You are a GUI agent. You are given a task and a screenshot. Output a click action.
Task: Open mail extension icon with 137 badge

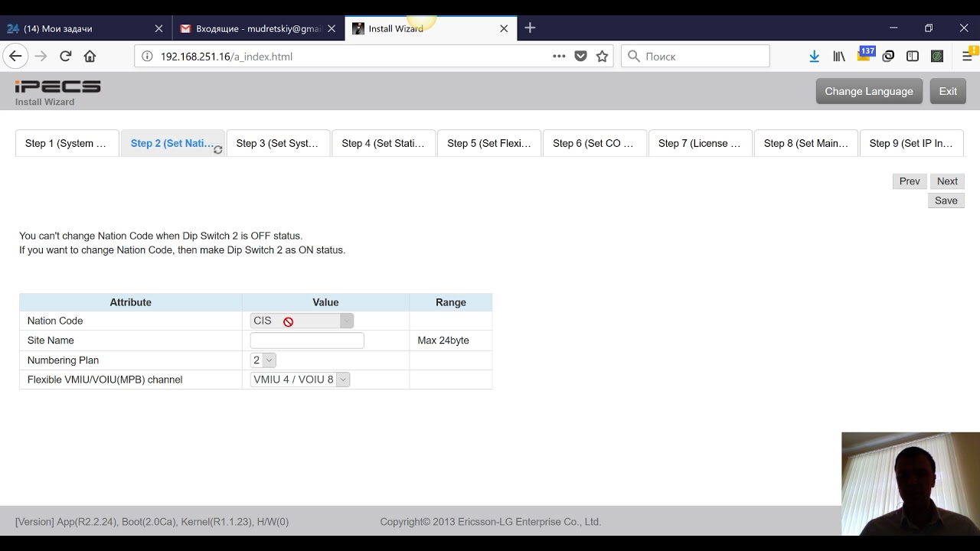click(865, 54)
